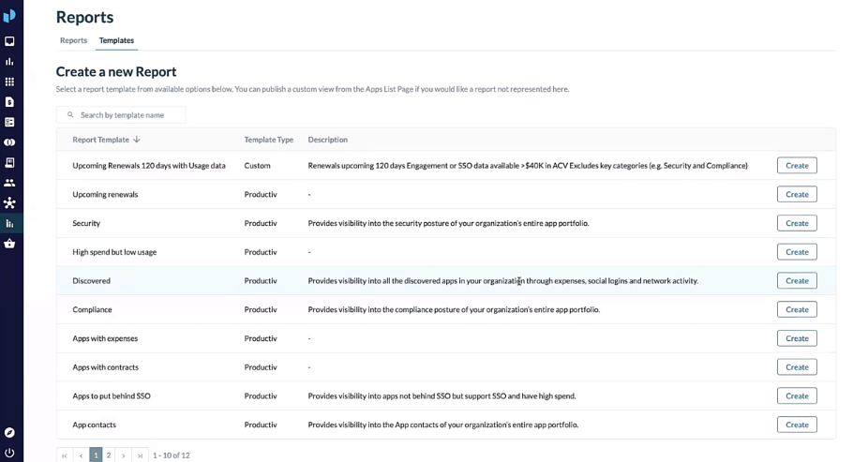Click the compass icon in sidebar
The image size is (868, 462).
tap(9, 433)
